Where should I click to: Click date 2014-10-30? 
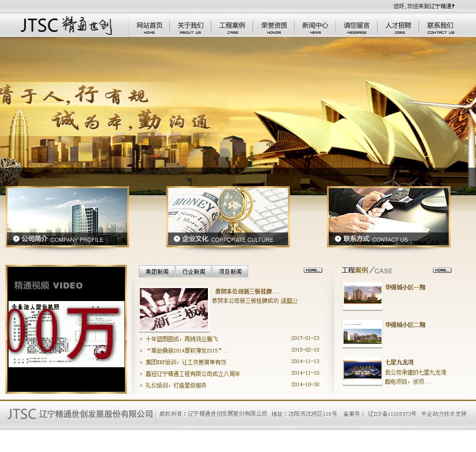(305, 384)
